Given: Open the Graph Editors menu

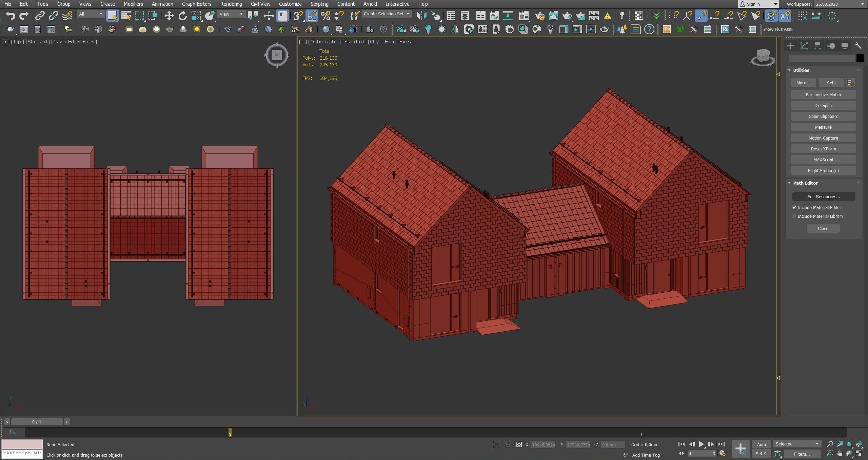Looking at the screenshot, I should click(x=197, y=4).
